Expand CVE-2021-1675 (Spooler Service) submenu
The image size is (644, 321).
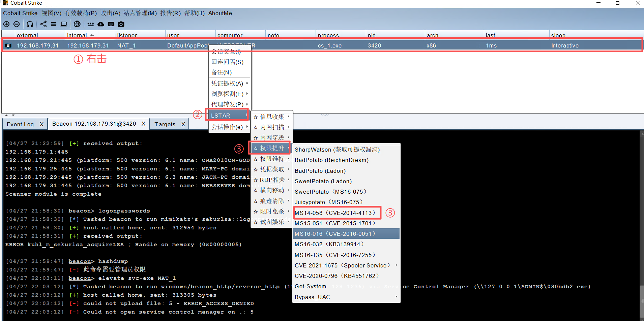click(346, 265)
